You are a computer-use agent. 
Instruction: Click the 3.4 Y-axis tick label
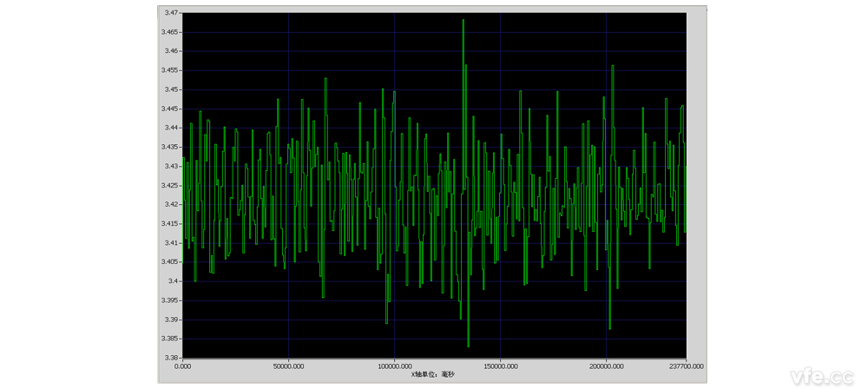tap(173, 281)
